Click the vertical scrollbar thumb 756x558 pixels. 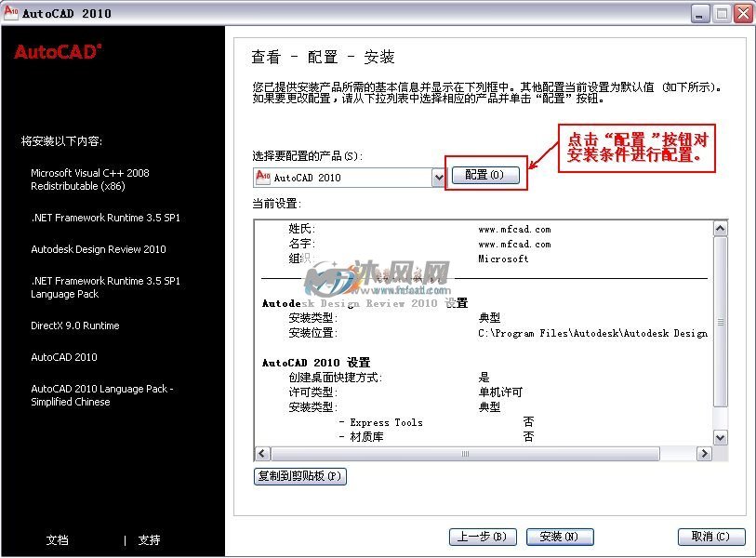click(x=721, y=322)
